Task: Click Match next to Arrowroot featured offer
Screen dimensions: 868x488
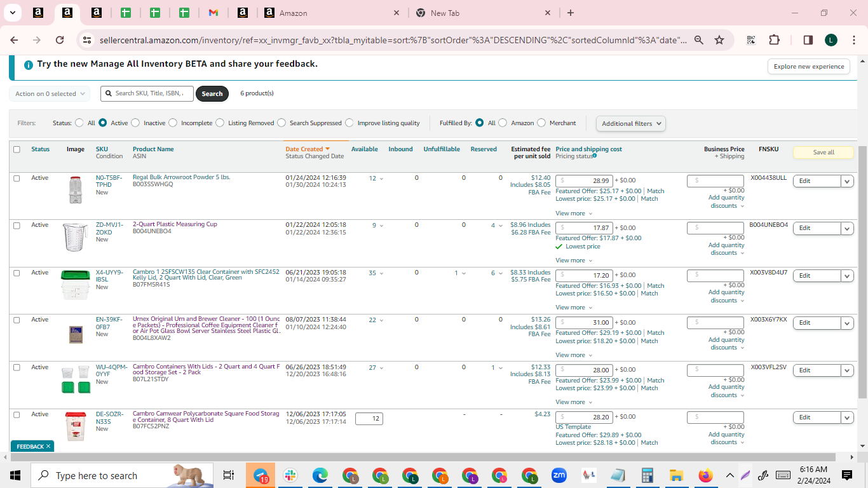Action: 656,191
